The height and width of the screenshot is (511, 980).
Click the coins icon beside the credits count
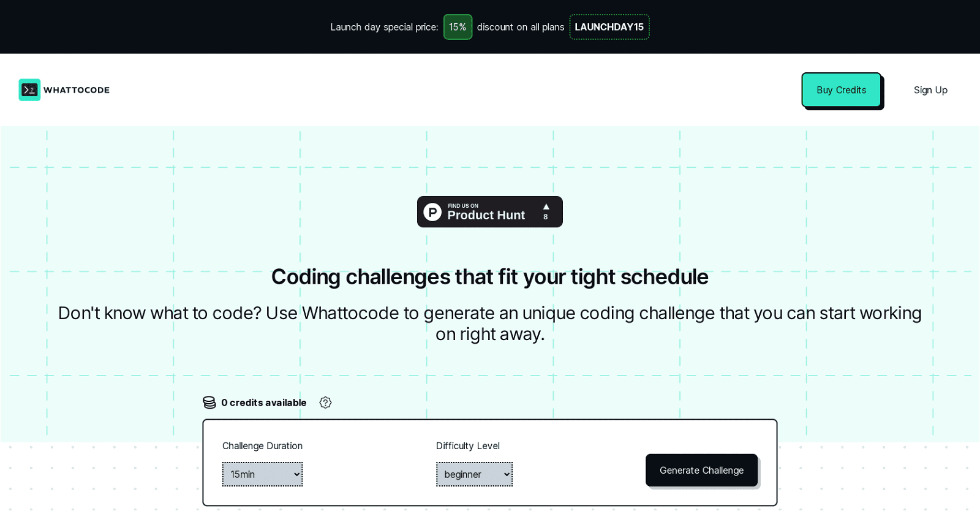209,402
